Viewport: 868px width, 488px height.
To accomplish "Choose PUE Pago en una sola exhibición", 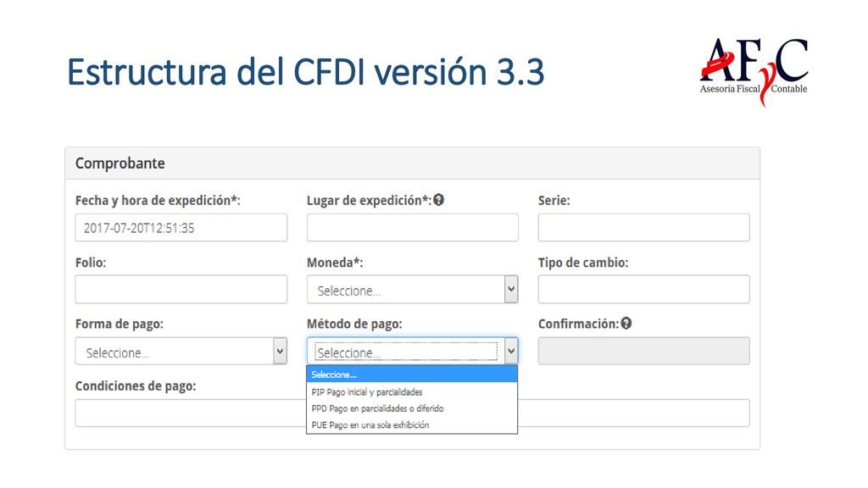I will [412, 425].
